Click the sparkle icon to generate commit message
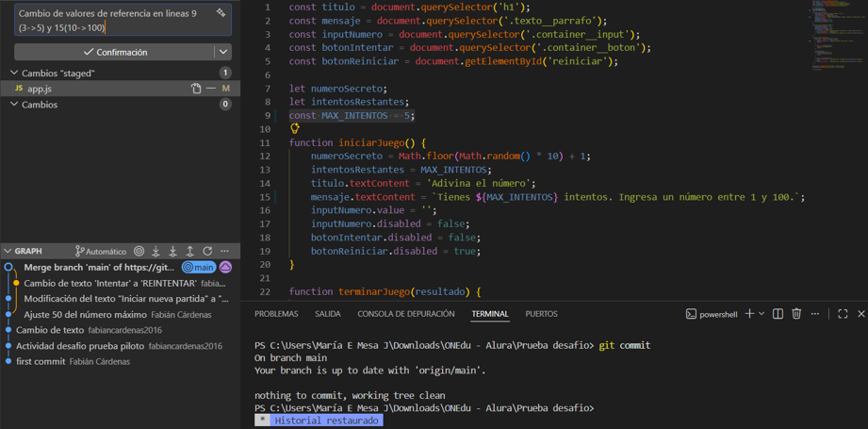 click(221, 12)
